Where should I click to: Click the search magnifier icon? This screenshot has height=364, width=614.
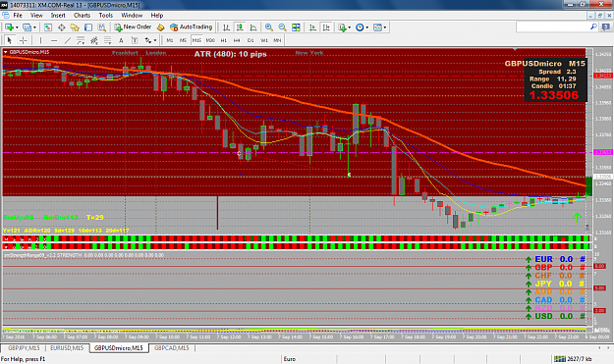(593, 26)
